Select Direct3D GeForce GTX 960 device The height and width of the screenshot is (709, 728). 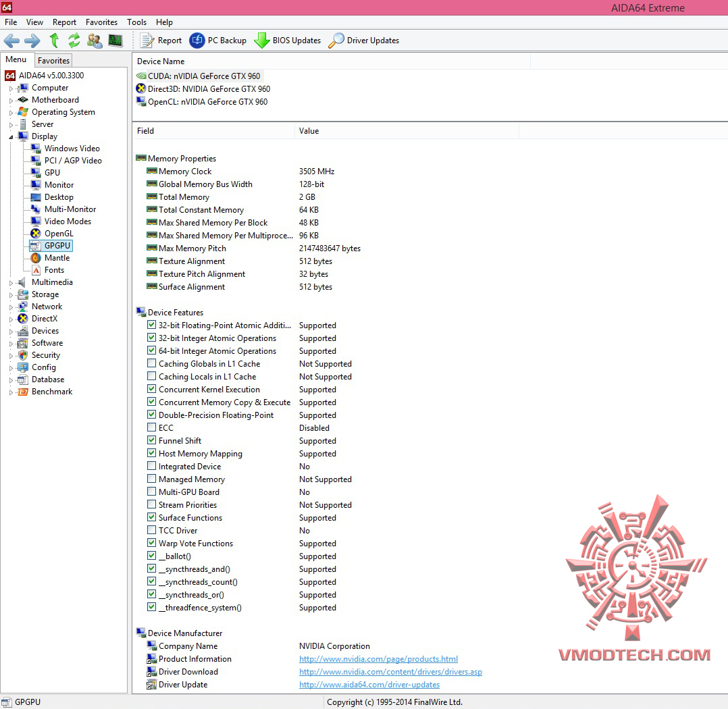pos(203,88)
